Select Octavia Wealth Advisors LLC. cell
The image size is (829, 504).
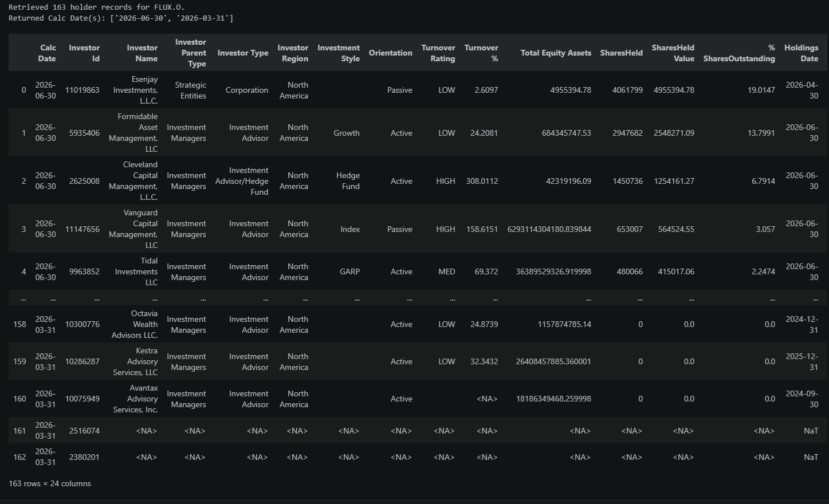click(x=135, y=324)
